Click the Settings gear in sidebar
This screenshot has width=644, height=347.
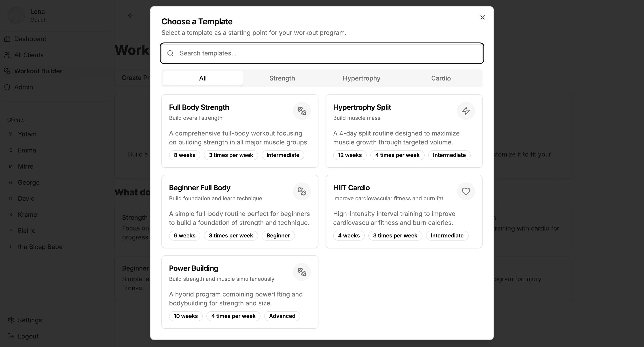coord(11,320)
